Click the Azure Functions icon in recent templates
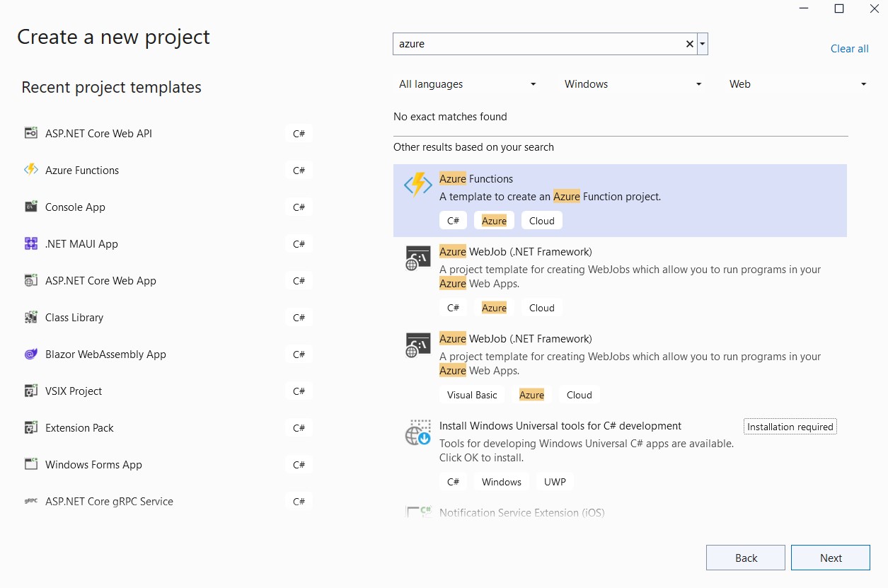The image size is (888, 588). [x=30, y=170]
